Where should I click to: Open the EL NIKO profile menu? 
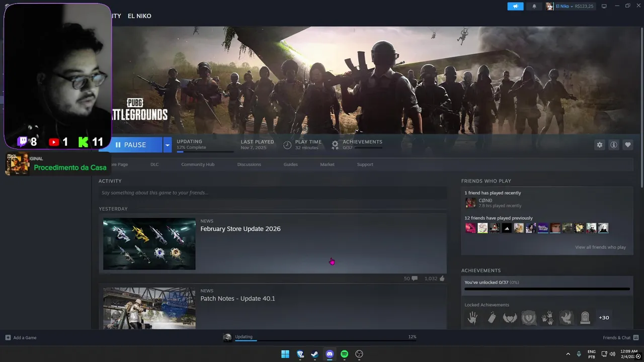[139, 16]
